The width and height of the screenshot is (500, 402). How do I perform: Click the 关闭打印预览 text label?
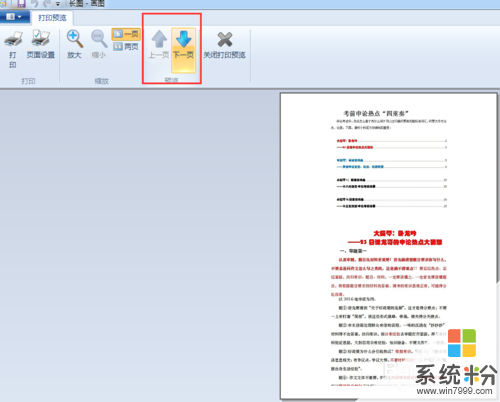coord(224,55)
